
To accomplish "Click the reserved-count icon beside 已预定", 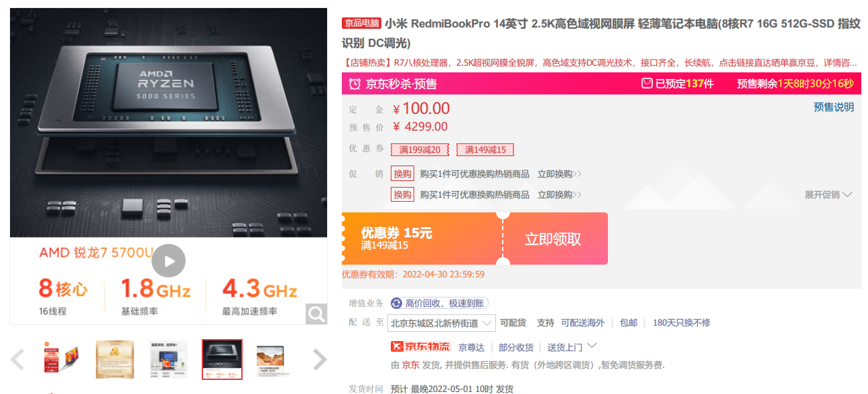I will coord(647,84).
